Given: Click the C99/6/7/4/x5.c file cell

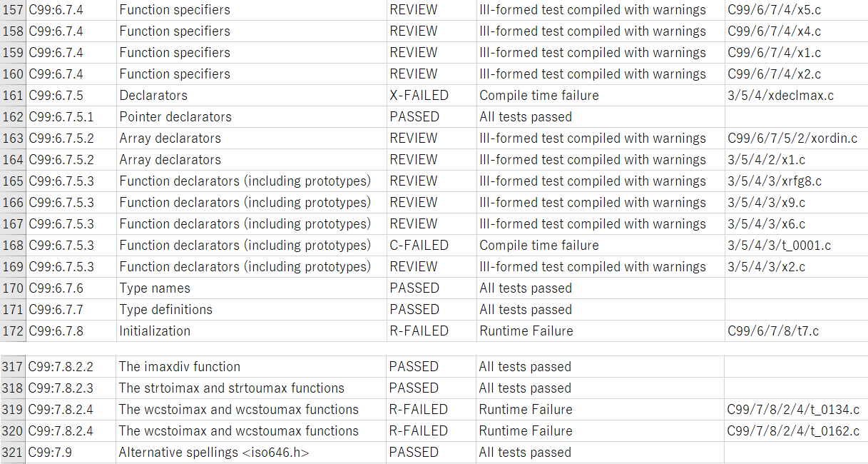Looking at the screenshot, I should (x=774, y=10).
